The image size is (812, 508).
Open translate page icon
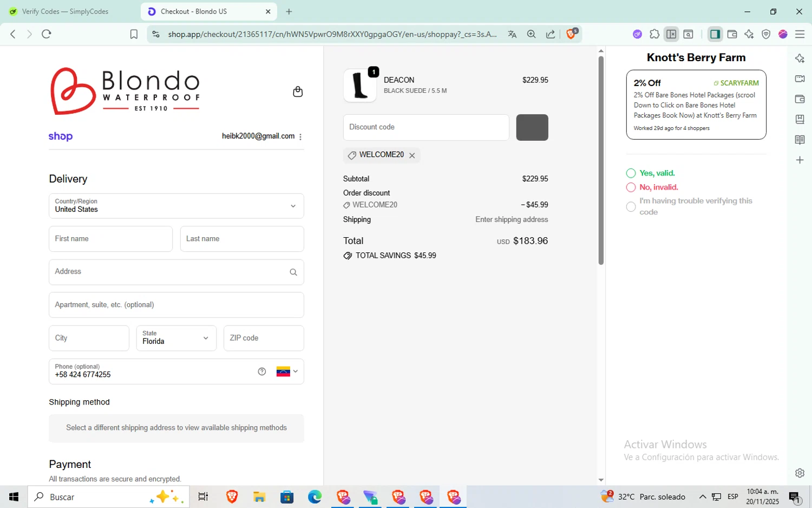click(x=512, y=34)
